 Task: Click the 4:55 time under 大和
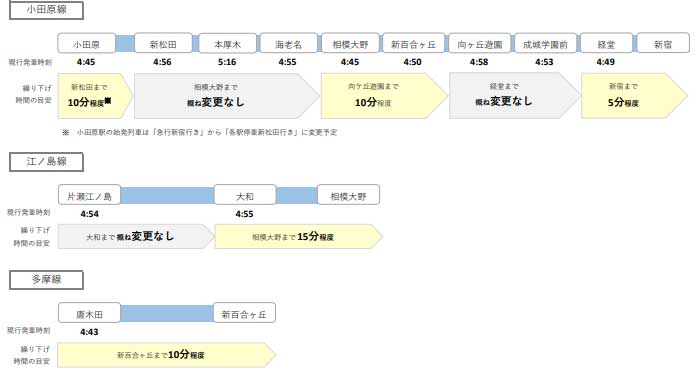click(x=244, y=214)
